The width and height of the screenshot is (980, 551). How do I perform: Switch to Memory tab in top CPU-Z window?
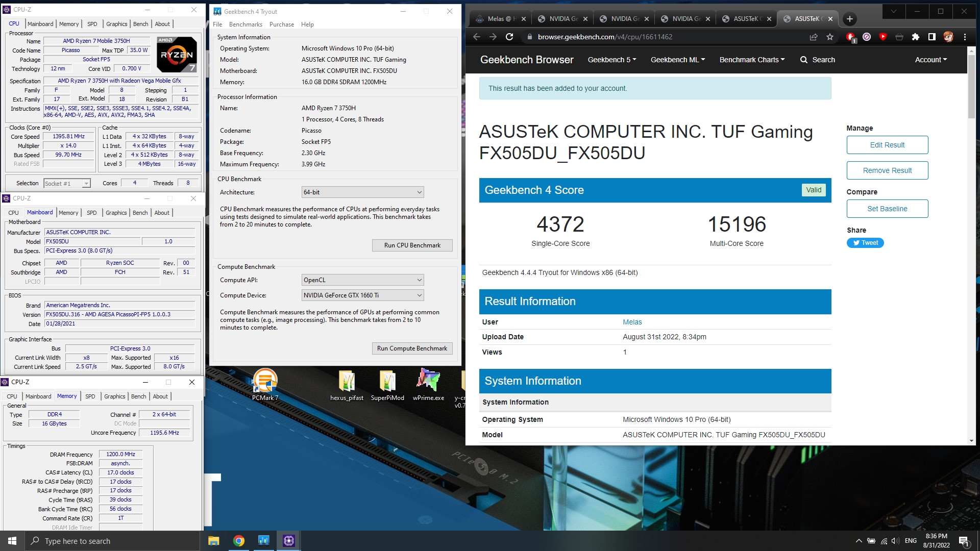pyautogui.click(x=69, y=24)
